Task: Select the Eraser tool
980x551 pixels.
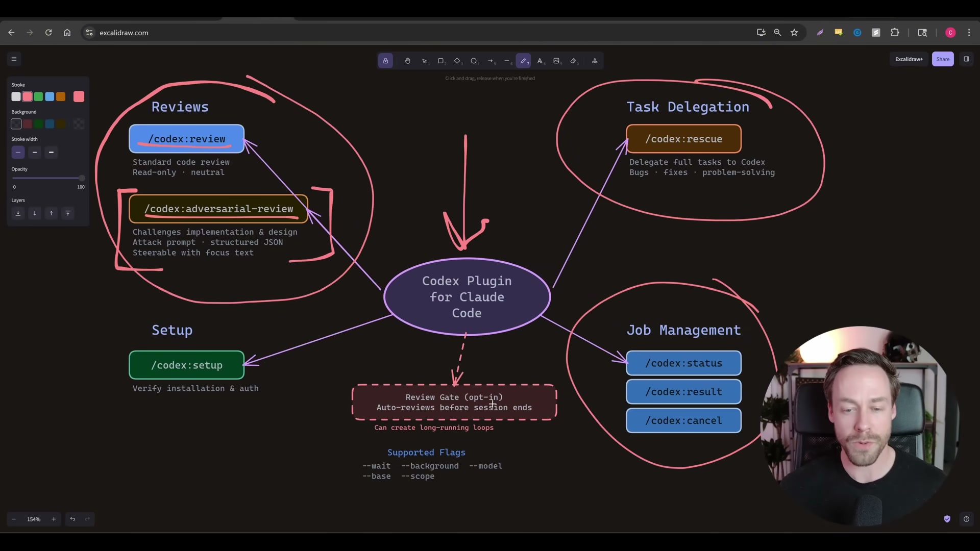Action: [x=573, y=61]
